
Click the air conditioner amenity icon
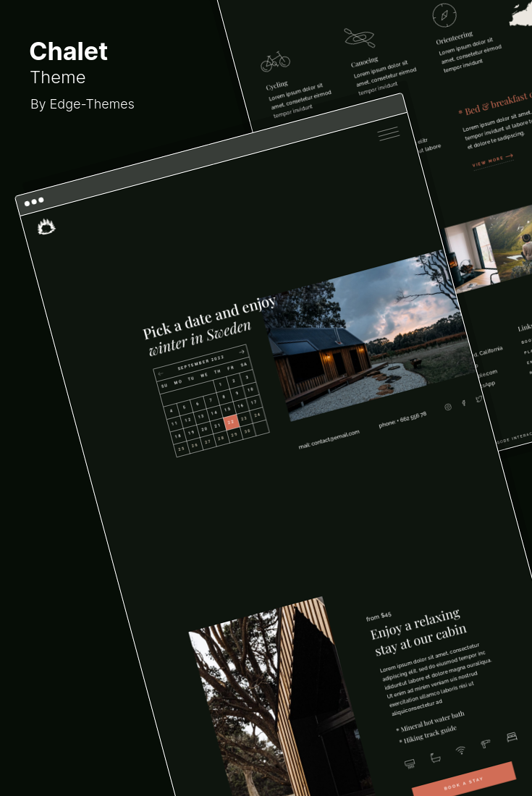click(410, 763)
